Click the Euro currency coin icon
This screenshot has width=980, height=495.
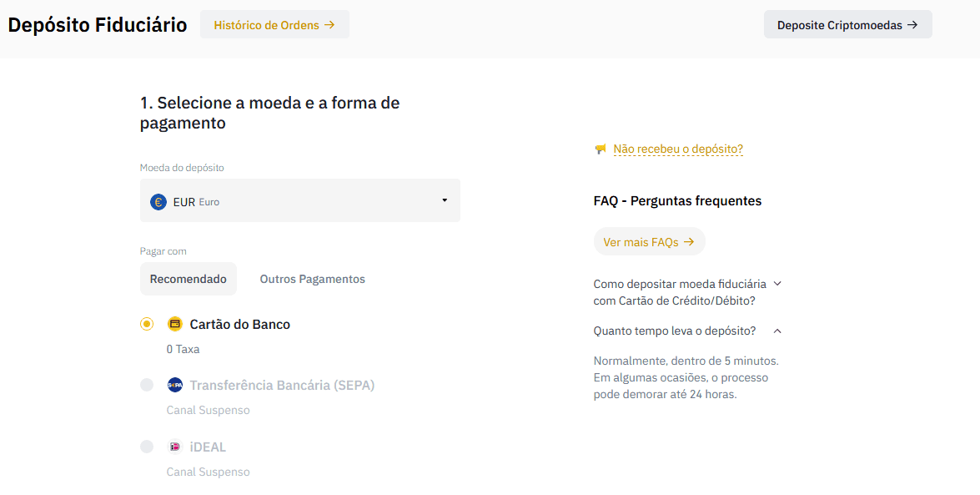click(158, 201)
